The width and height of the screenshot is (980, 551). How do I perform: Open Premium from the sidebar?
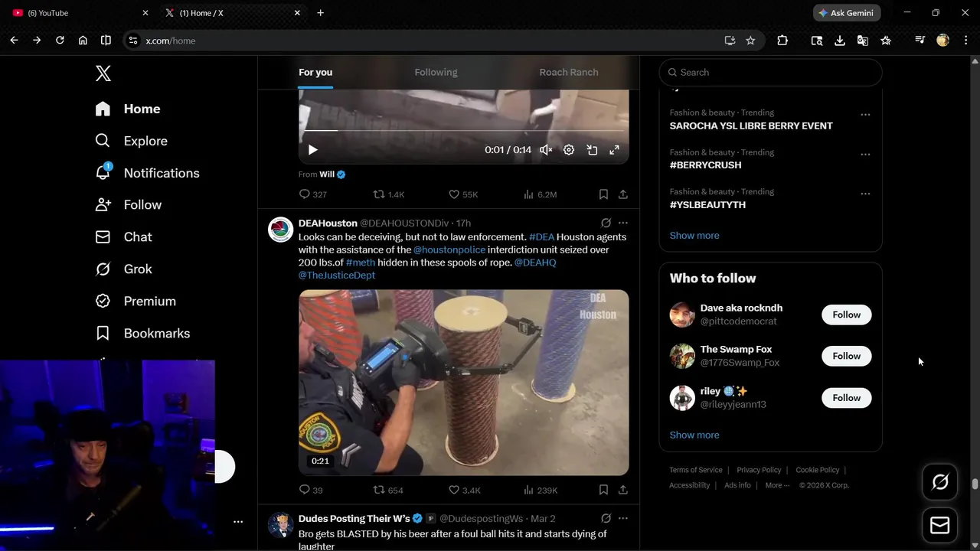point(136,302)
